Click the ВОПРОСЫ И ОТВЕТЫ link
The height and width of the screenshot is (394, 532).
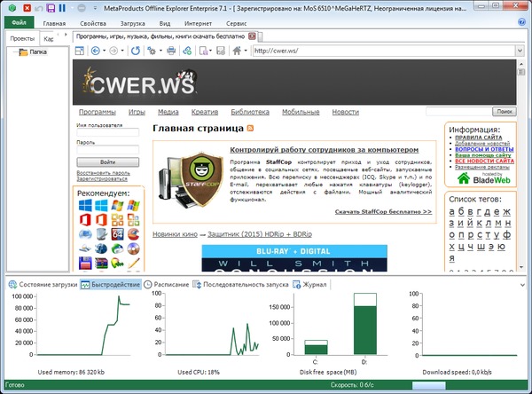pyautogui.click(x=484, y=149)
